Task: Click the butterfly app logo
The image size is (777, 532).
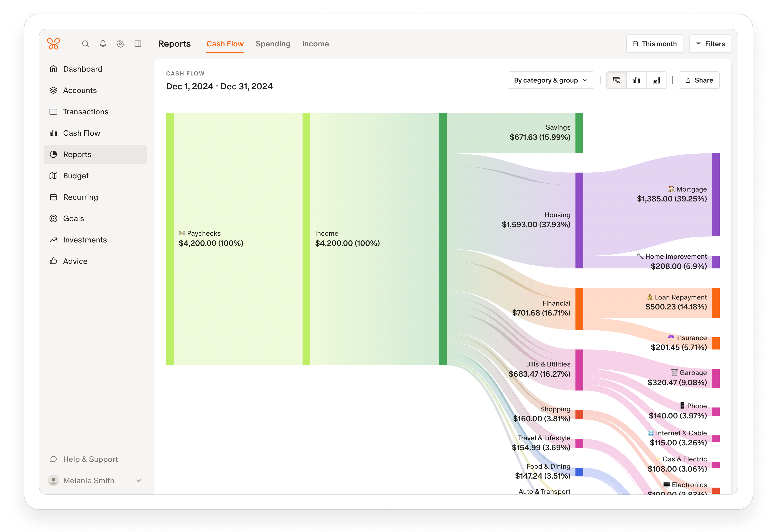Action: (x=53, y=44)
